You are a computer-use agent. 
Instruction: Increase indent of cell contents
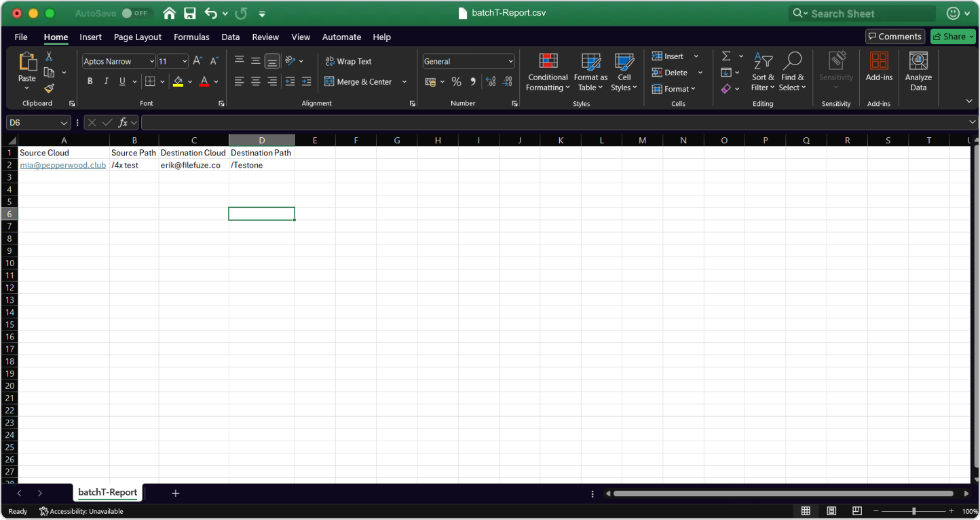[x=306, y=81]
